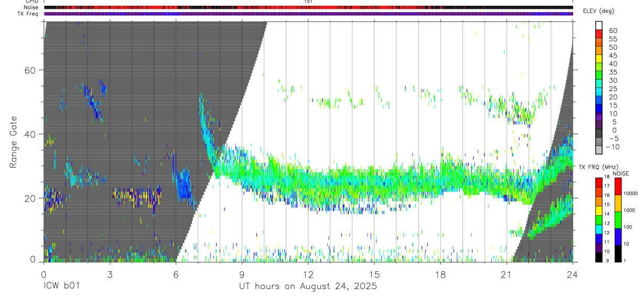This screenshot has height=297, width=644.
Task: Click the 'NOISE' legend title
Action: click(x=620, y=173)
